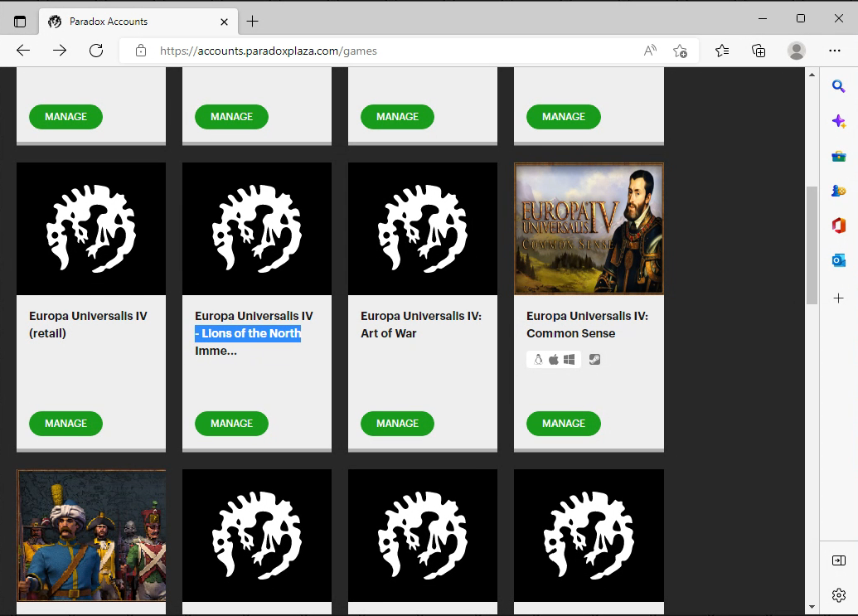Click the Steam icon on Common Sense
858x616 pixels.
point(595,360)
